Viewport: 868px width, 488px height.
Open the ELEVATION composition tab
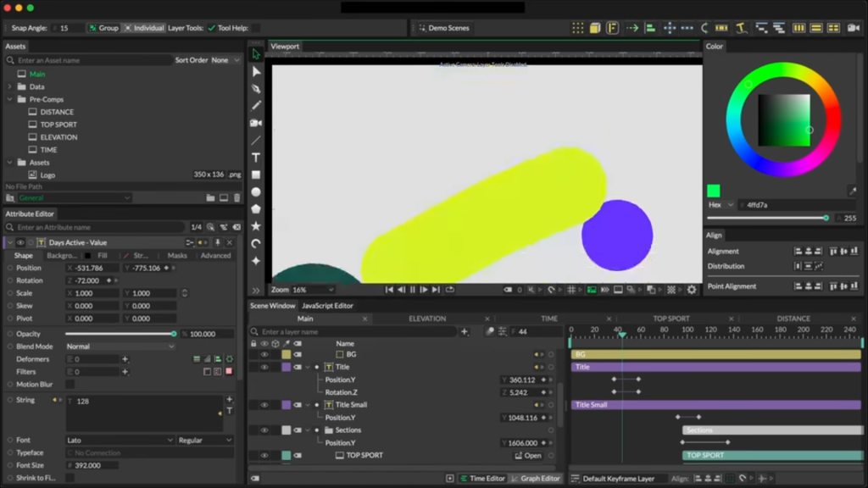coord(427,319)
